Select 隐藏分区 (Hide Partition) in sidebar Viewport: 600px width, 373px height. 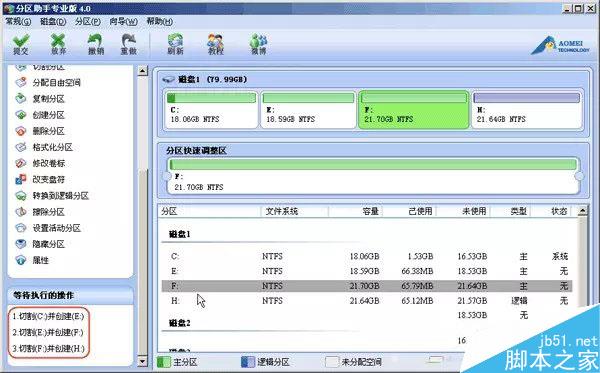coord(40,244)
